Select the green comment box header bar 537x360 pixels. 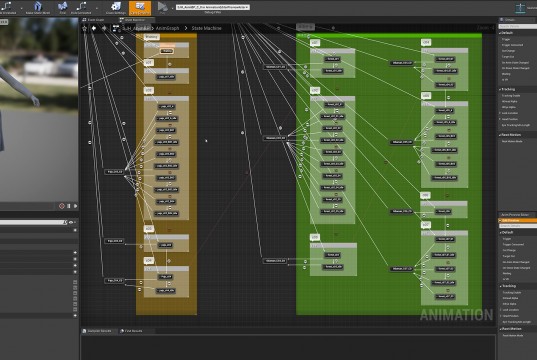(x=389, y=36)
